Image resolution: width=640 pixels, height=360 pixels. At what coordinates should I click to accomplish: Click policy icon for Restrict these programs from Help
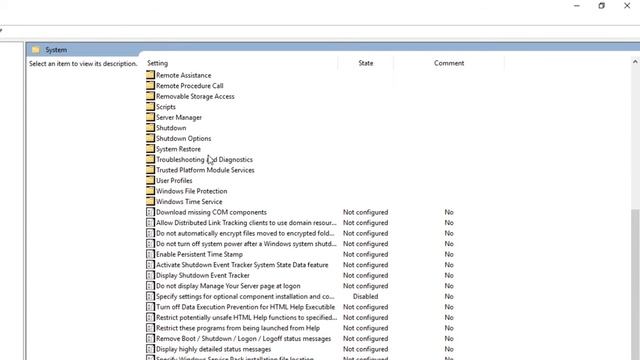pyautogui.click(x=150, y=328)
